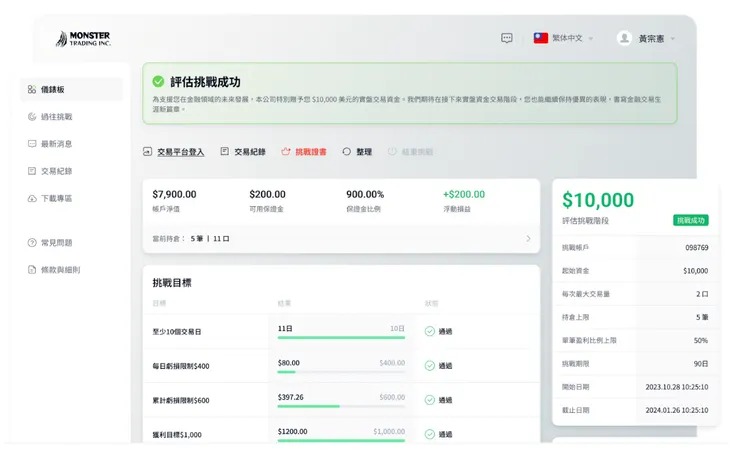
Task: Click the 11日 trading days progress bar
Action: [341, 338]
